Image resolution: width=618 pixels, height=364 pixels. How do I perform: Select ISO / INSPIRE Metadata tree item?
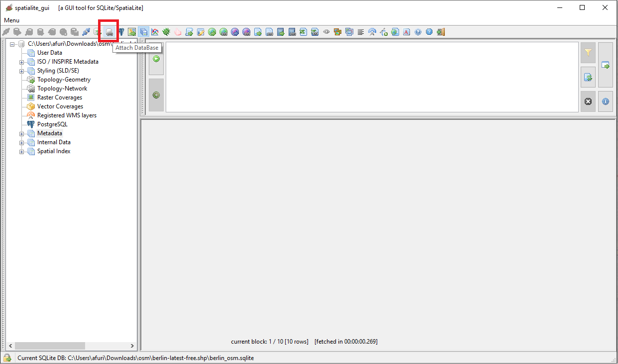point(68,62)
